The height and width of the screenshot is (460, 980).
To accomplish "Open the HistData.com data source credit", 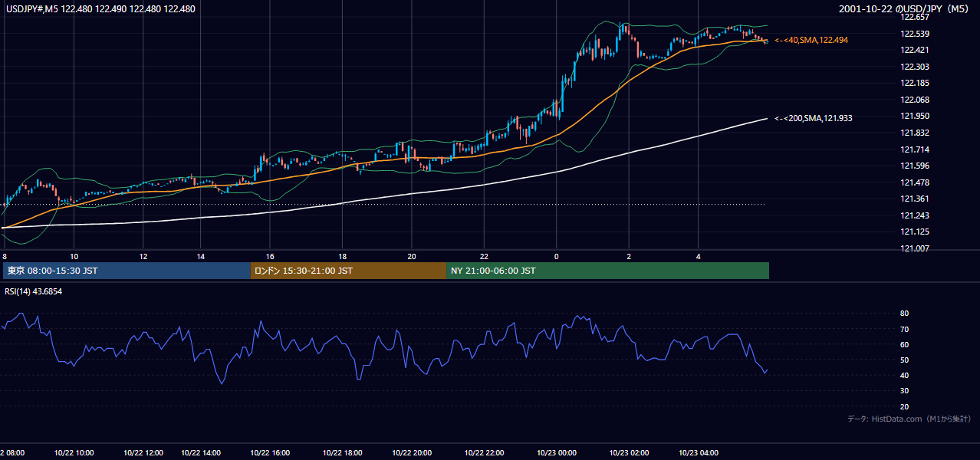I will [x=909, y=419].
